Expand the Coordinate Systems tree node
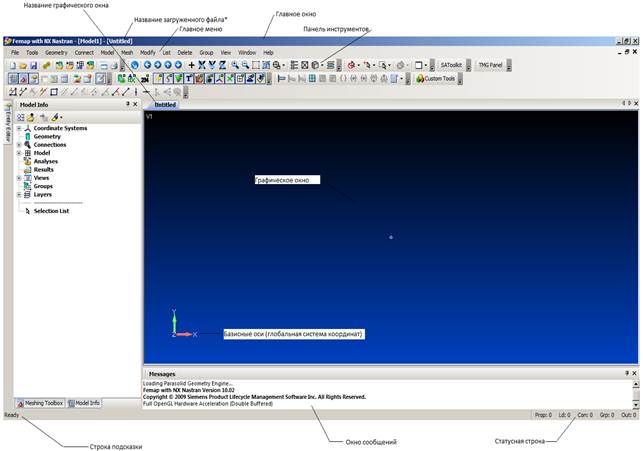This screenshot has height=451, width=643. coord(19,128)
